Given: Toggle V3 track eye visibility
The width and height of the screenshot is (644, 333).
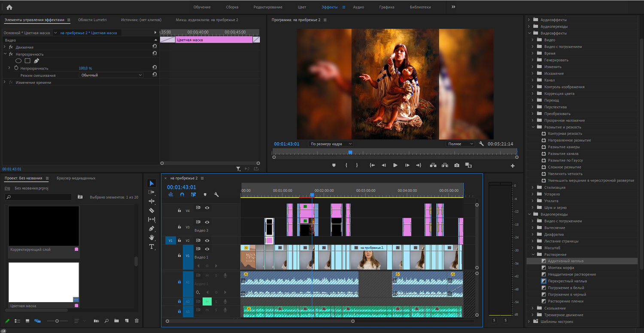Looking at the screenshot, I should pyautogui.click(x=207, y=222).
